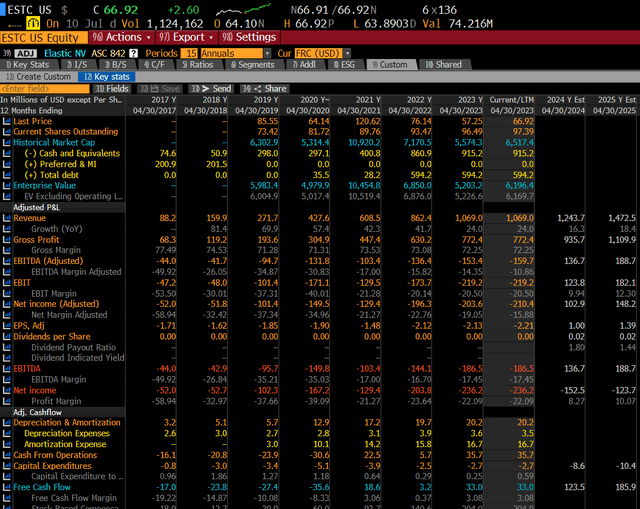Switch to the B/S tab
640x509 pixels.
coord(116,65)
